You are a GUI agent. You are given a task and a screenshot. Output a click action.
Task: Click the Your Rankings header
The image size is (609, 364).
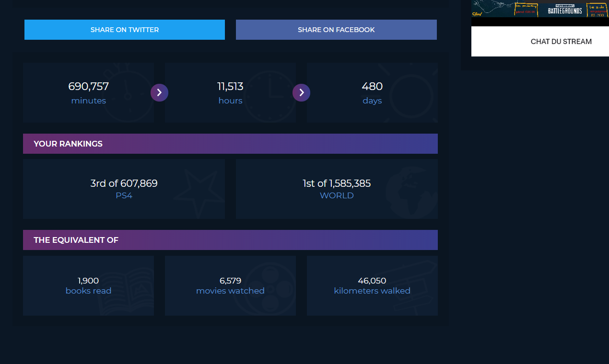coord(230,144)
